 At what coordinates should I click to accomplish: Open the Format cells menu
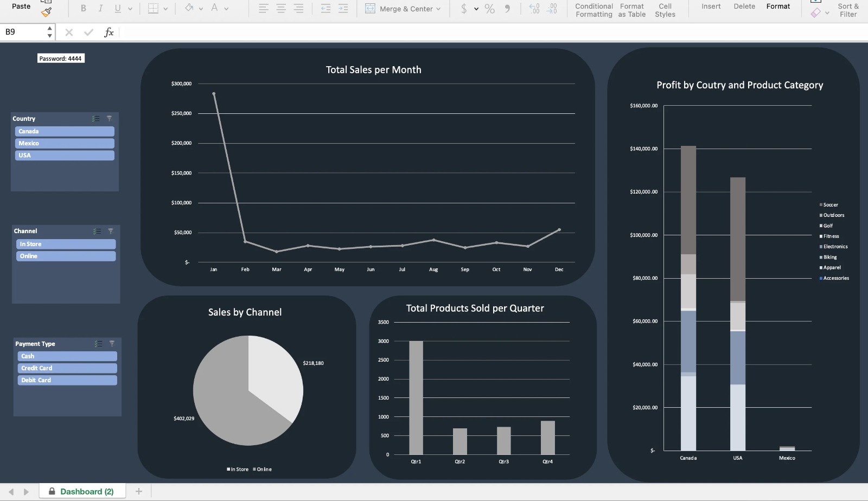click(778, 7)
